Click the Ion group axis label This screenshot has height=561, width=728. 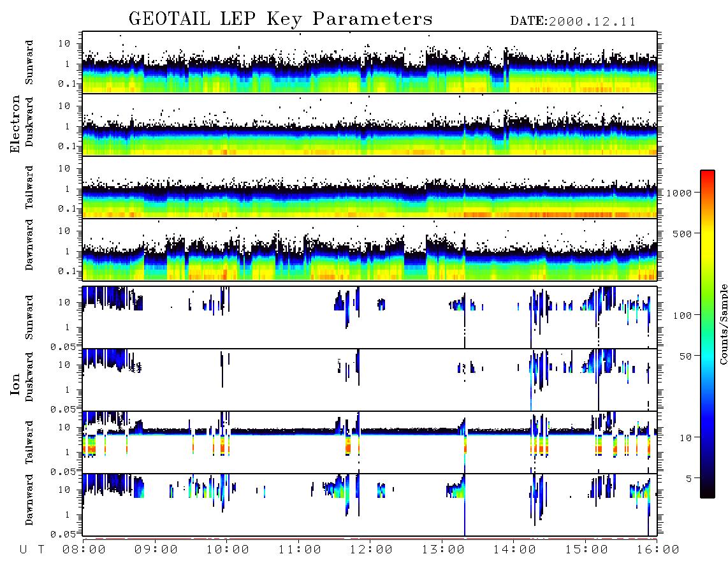[15, 384]
